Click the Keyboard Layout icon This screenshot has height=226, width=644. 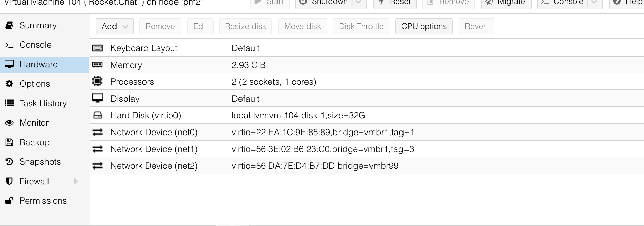click(98, 48)
